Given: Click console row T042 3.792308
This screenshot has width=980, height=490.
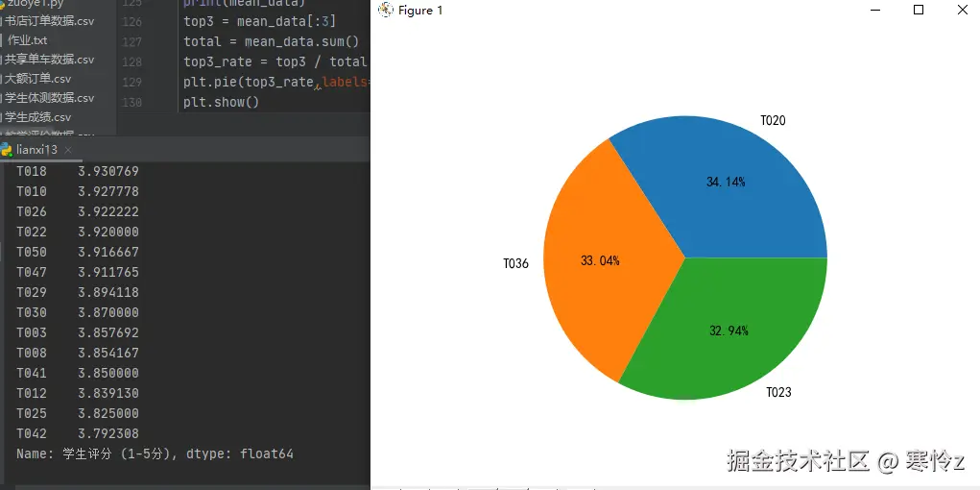Looking at the screenshot, I should pos(78,433).
